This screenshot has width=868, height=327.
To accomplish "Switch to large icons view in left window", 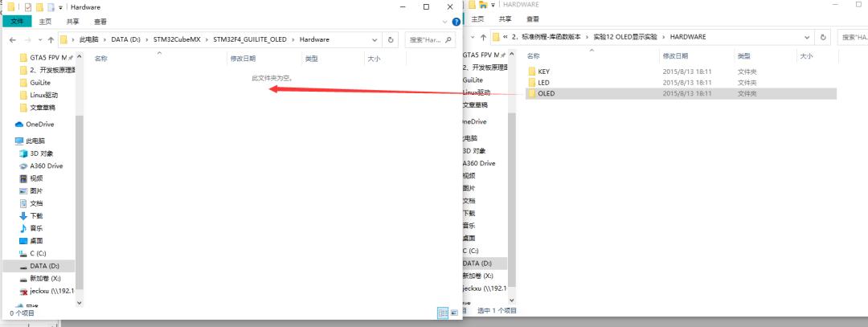I will tap(454, 313).
